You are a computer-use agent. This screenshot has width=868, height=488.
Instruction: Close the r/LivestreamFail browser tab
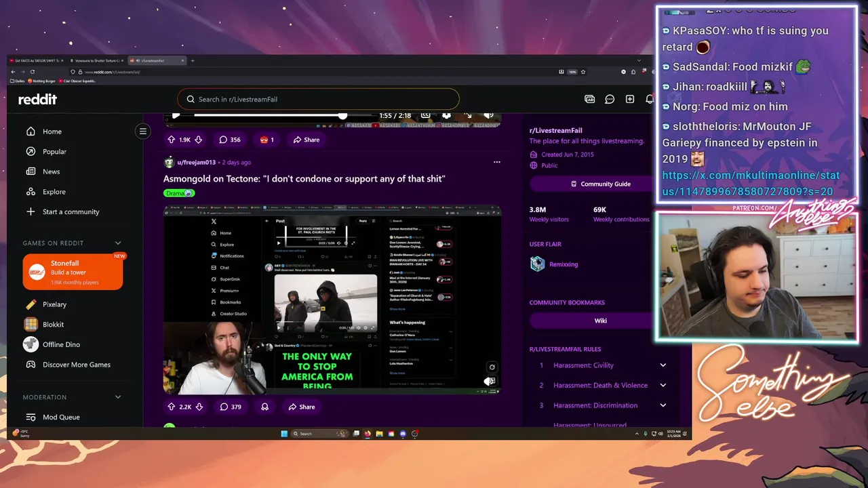click(x=182, y=60)
